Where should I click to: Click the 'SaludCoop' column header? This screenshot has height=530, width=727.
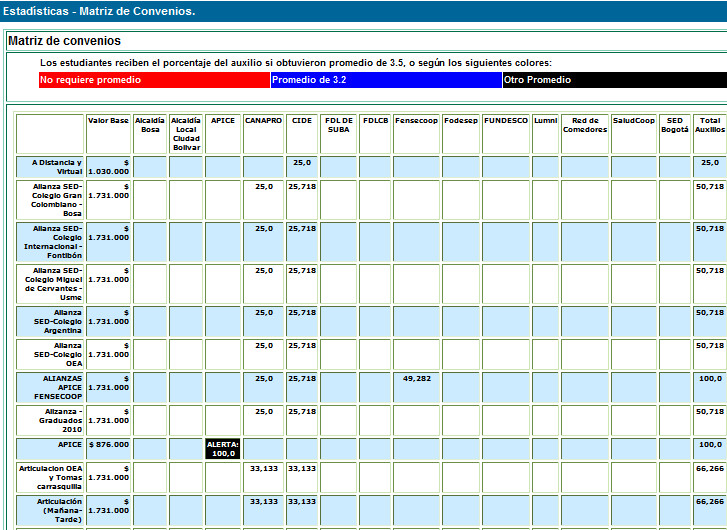point(634,134)
